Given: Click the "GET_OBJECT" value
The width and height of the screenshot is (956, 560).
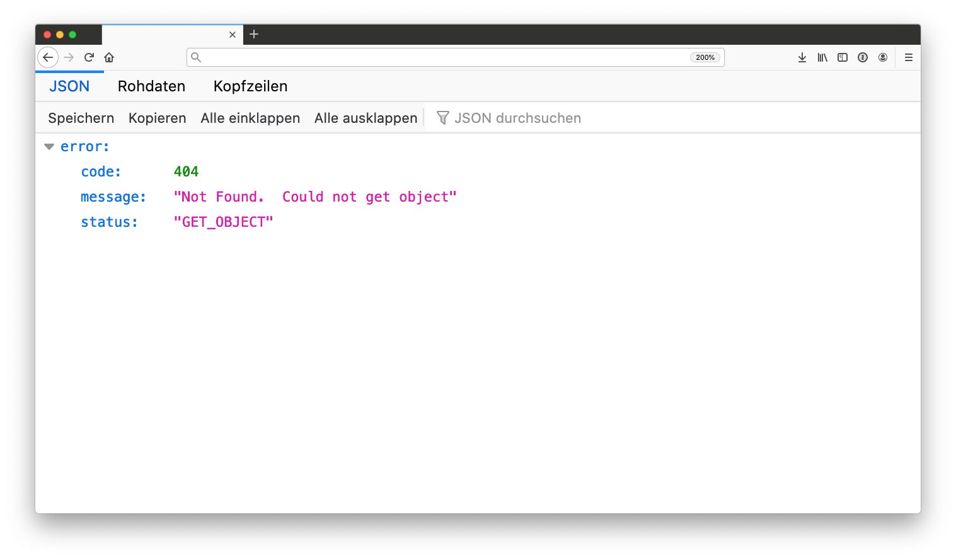Looking at the screenshot, I should pyautogui.click(x=223, y=222).
